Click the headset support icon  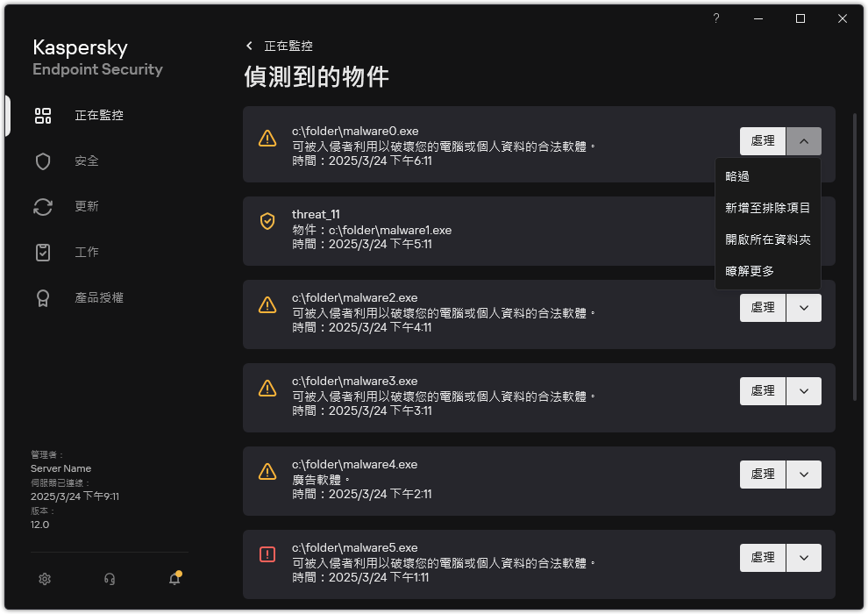[109, 579]
